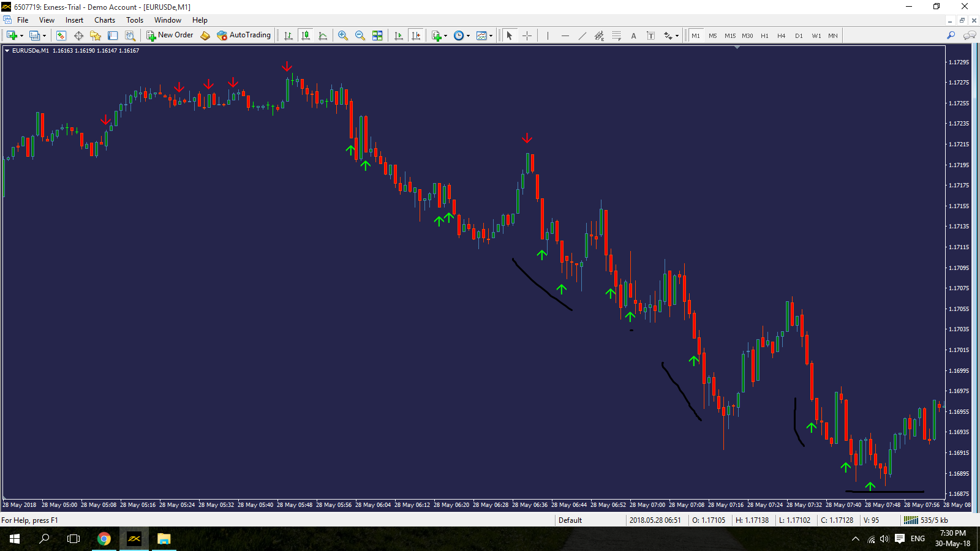Open the Strategy Tester
Viewport: 980px width, 551px height.
130,36
